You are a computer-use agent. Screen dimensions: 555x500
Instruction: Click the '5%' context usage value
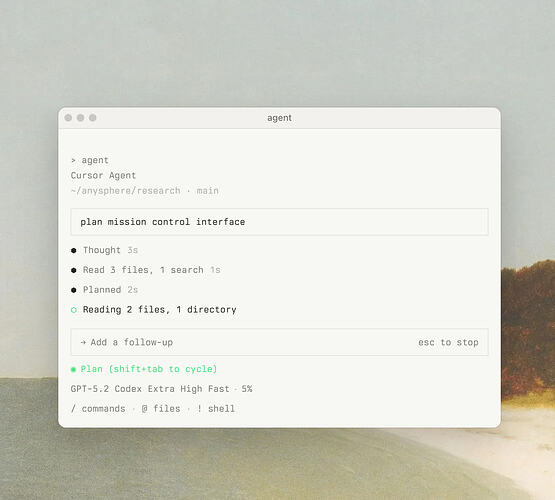tap(247, 389)
